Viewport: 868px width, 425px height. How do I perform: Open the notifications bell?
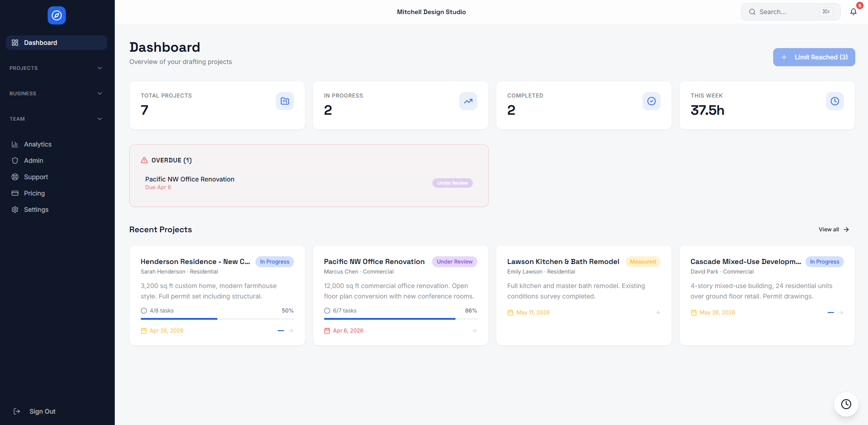pyautogui.click(x=853, y=12)
